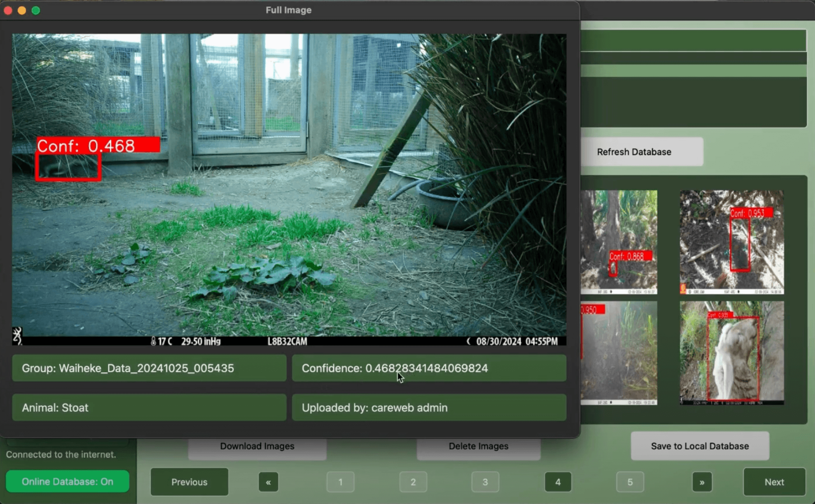Open the cat detection thumbnail

click(x=731, y=353)
